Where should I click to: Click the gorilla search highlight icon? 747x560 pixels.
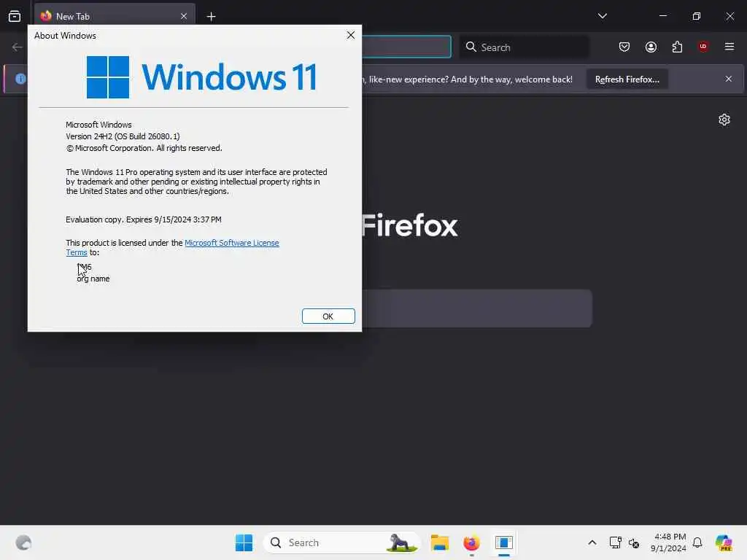pyautogui.click(x=401, y=542)
